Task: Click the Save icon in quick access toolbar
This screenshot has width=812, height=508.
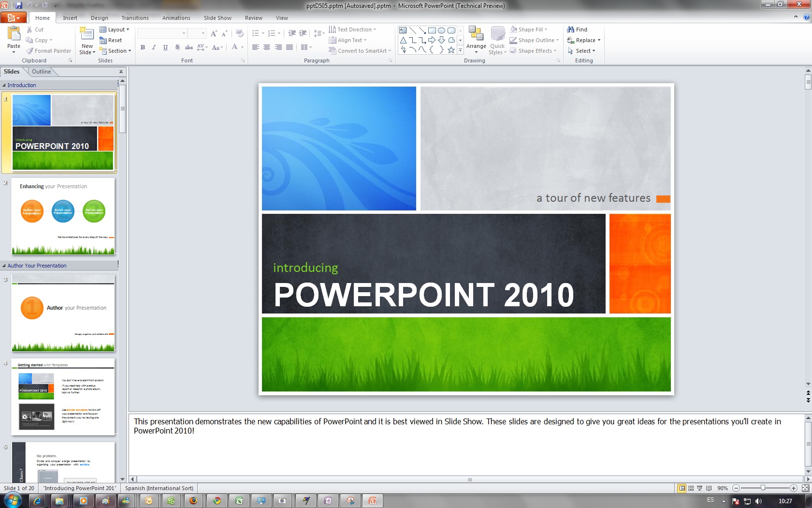Action: click(19, 5)
